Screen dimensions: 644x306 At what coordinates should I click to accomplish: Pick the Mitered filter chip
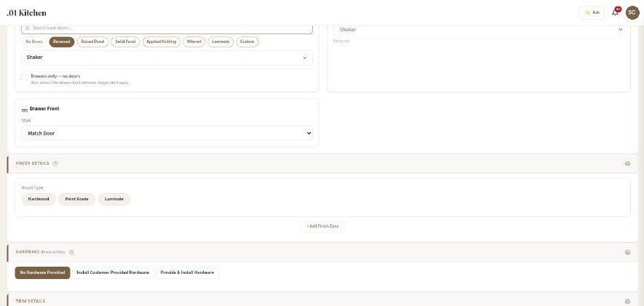point(194,42)
